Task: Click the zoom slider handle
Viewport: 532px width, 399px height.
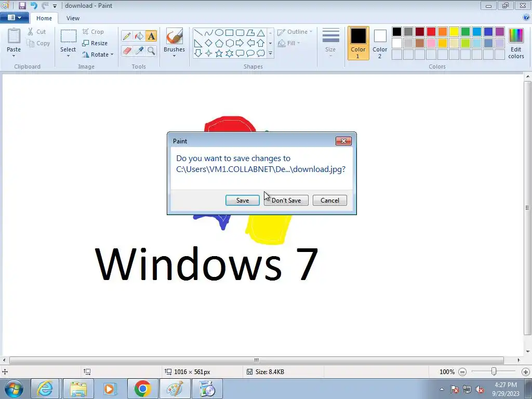Action: (x=494, y=372)
